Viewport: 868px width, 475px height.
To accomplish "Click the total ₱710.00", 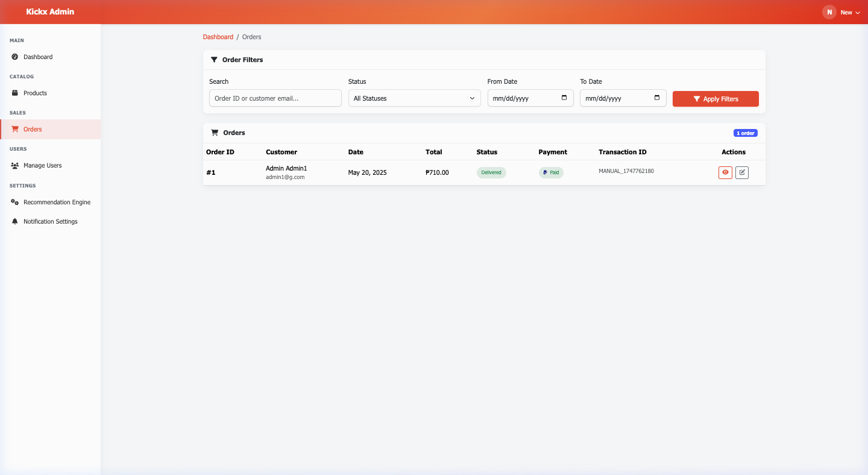I will [437, 172].
